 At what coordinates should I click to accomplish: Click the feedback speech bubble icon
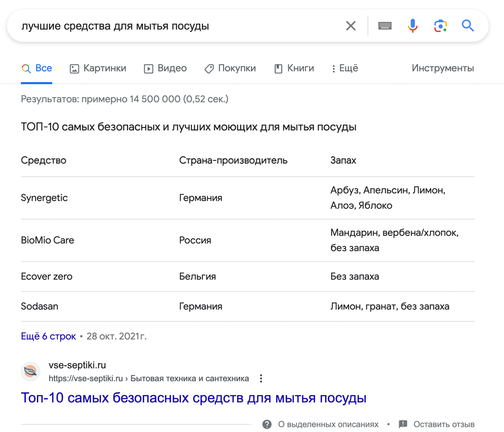(403, 424)
